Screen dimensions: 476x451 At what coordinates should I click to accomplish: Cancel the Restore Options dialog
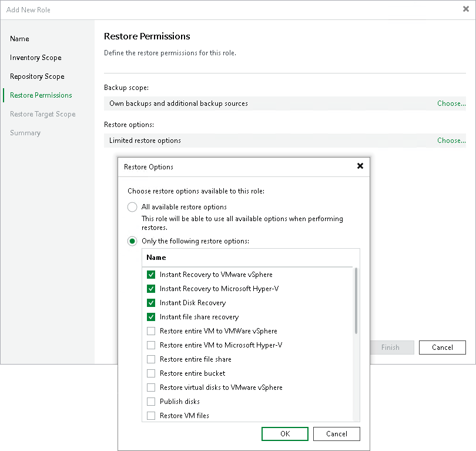(x=336, y=434)
